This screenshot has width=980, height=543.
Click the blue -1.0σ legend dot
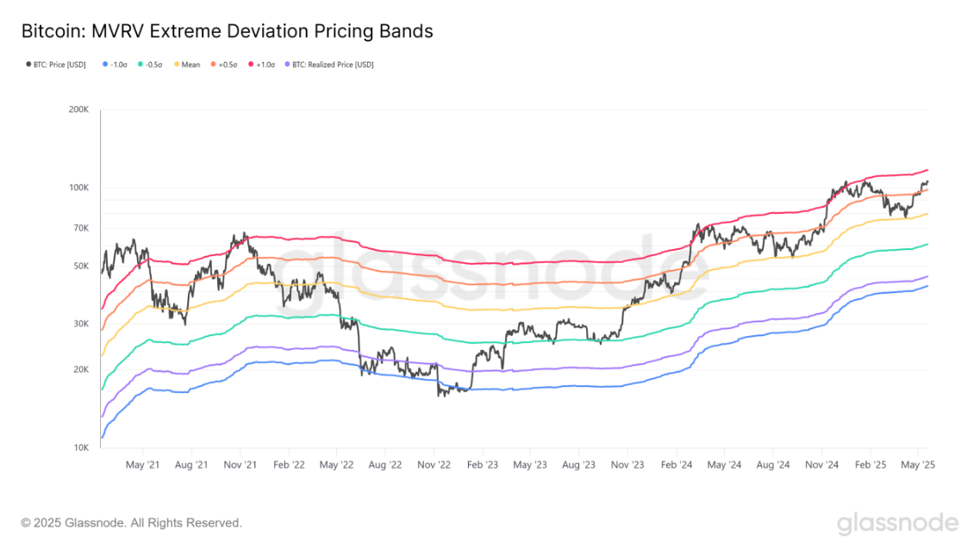tap(105, 65)
